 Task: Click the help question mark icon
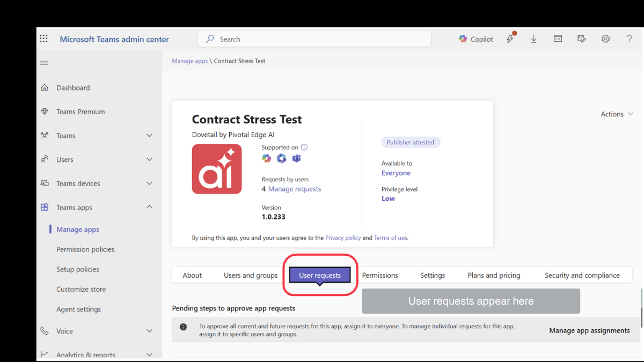(629, 39)
